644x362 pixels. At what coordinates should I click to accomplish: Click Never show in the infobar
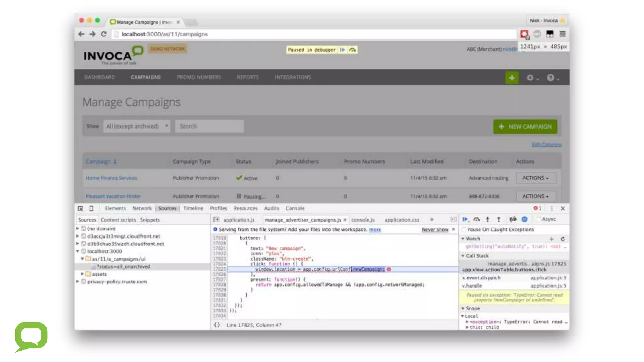coord(435,230)
